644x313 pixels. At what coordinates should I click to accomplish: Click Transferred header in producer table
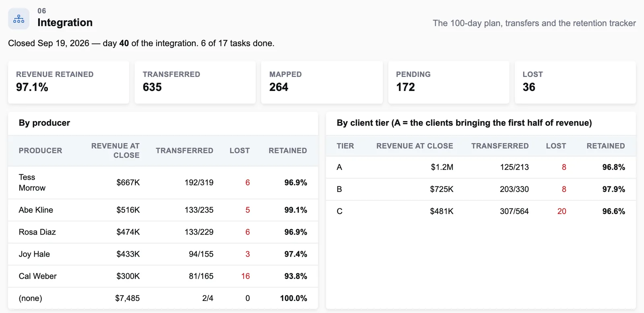click(x=184, y=150)
